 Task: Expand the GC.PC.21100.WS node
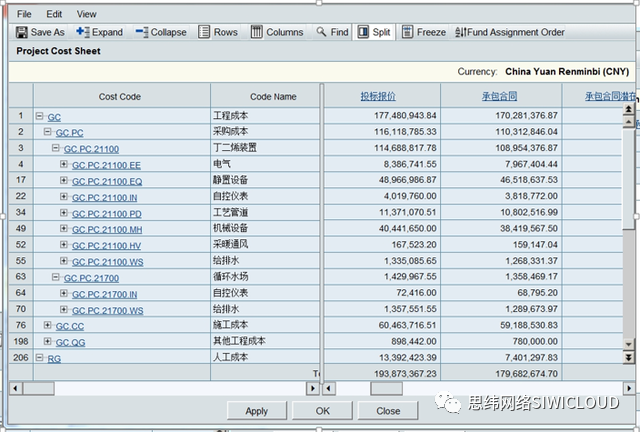click(64, 261)
